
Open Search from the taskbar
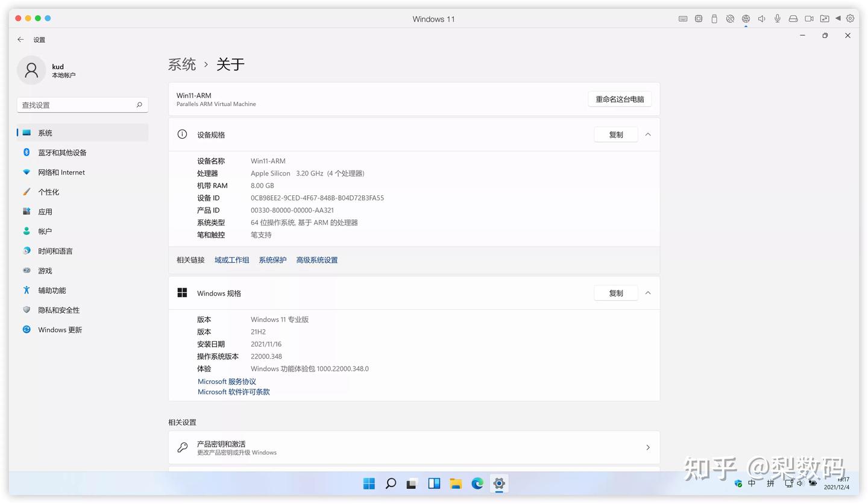(391, 483)
